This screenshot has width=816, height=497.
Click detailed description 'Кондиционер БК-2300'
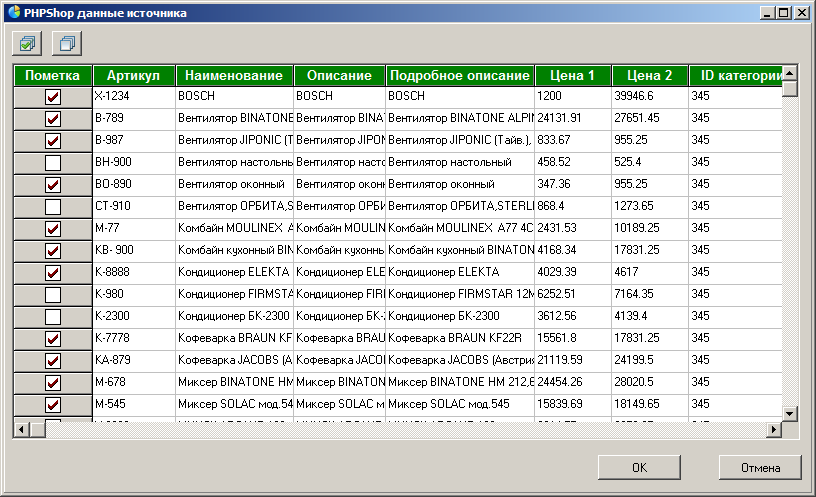pyautogui.click(x=460, y=316)
